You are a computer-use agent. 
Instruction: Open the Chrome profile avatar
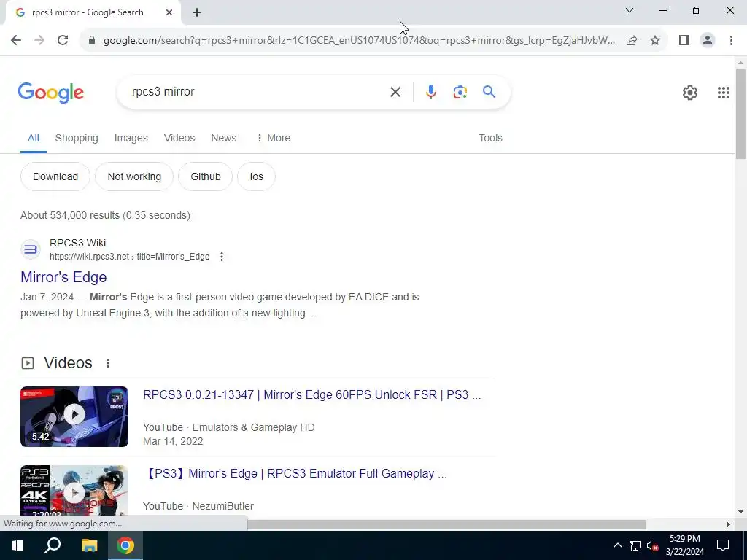(708, 41)
